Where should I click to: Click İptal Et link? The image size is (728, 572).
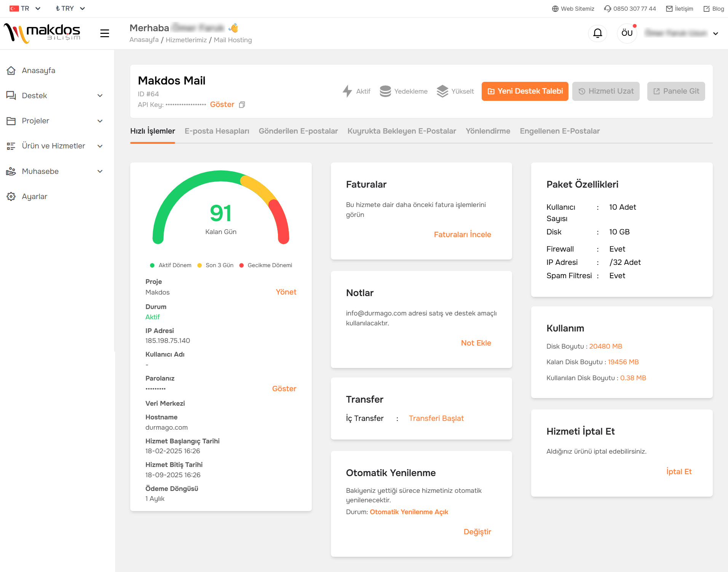coord(679,472)
